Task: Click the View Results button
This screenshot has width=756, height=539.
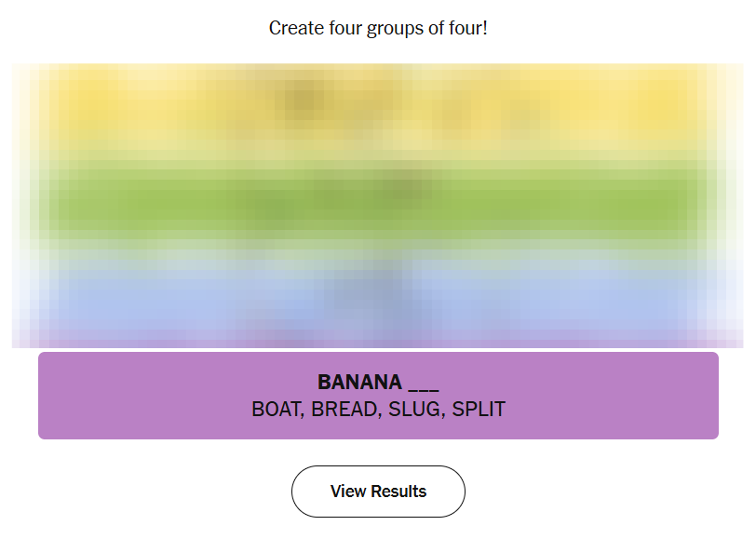Action: pyautogui.click(x=378, y=492)
